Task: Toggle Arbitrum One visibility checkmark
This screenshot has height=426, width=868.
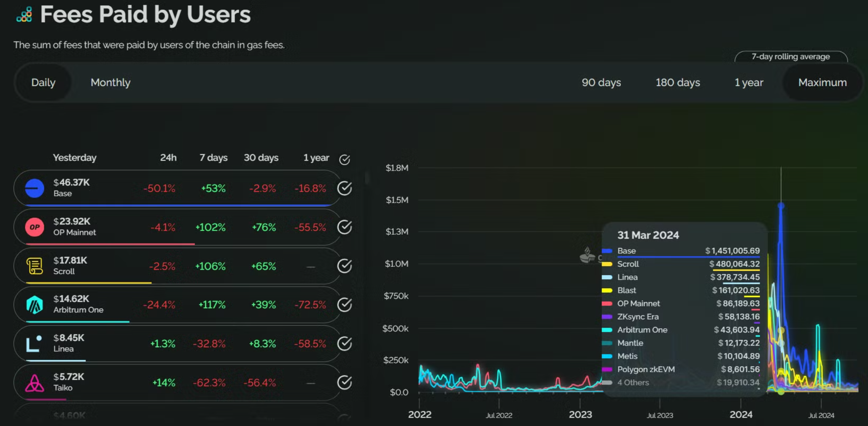Action: pos(345,305)
